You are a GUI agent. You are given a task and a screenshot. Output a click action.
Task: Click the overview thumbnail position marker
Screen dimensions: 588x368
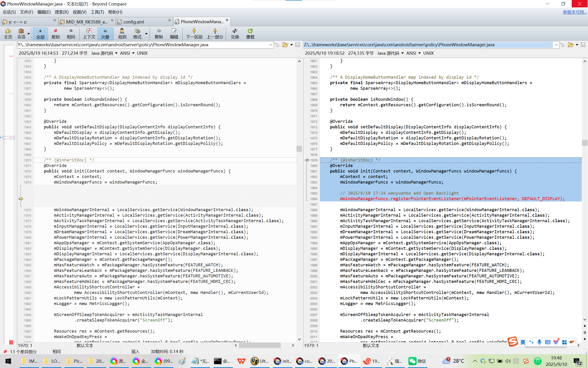click(x=8, y=138)
